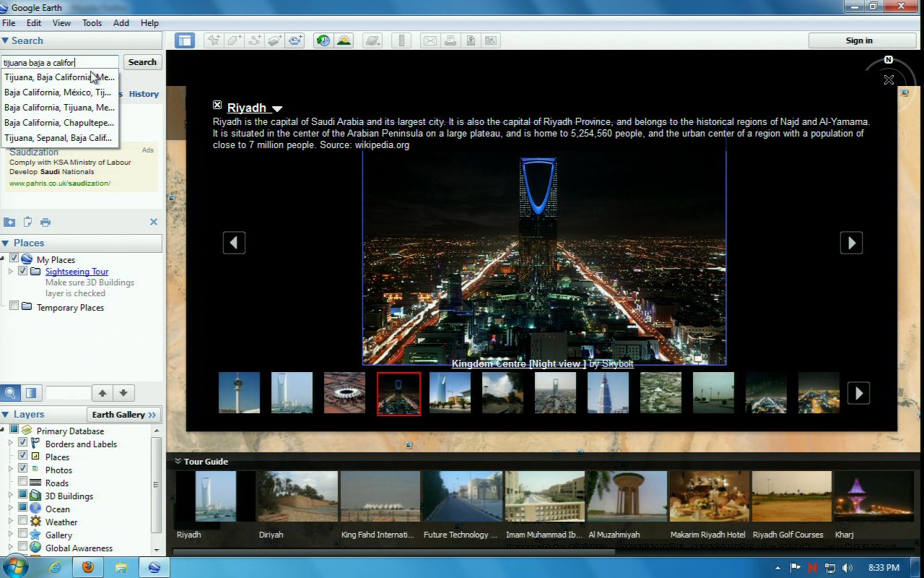Screen dimensions: 924x578
Task: Uncheck the Borders and Labels layer
Action: coord(23,444)
